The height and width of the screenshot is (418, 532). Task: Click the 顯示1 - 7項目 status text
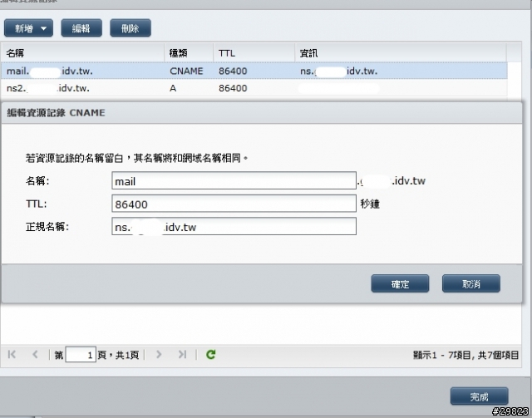465,355
